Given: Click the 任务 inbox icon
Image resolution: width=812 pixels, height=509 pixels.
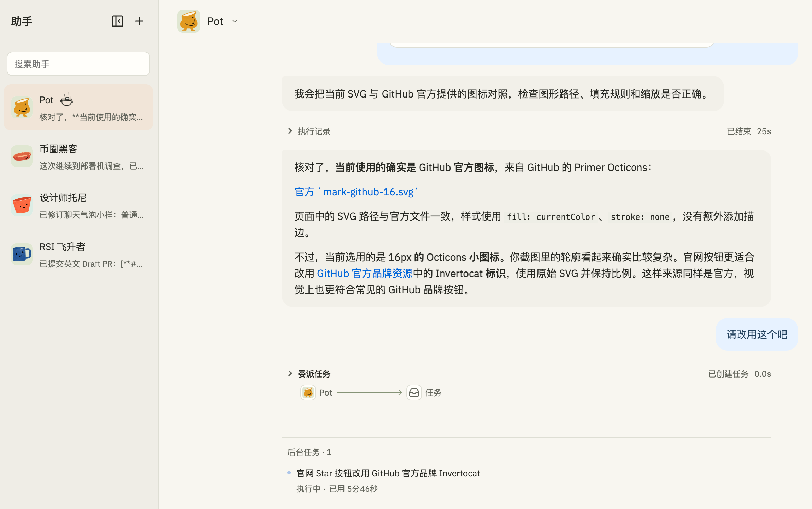Looking at the screenshot, I should click(x=414, y=392).
